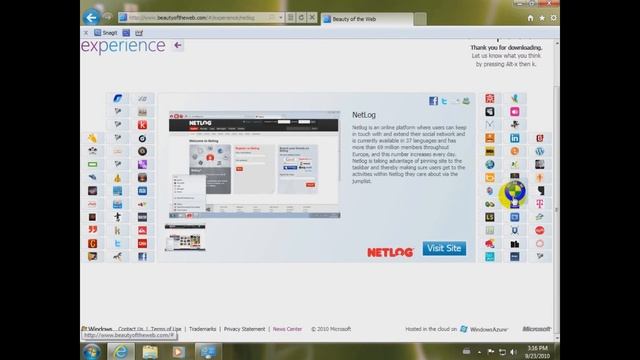The height and width of the screenshot is (360, 640).
Task: Click the purple back arrow beside experience
Action: [178, 45]
